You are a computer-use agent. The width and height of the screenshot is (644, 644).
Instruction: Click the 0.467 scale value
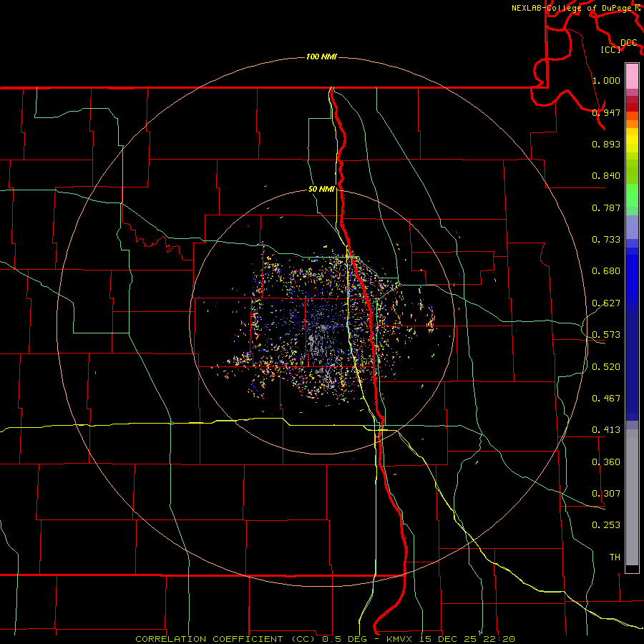(606, 399)
